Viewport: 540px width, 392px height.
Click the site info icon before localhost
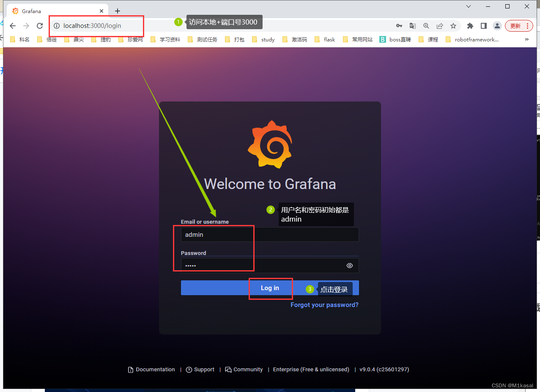[57, 26]
